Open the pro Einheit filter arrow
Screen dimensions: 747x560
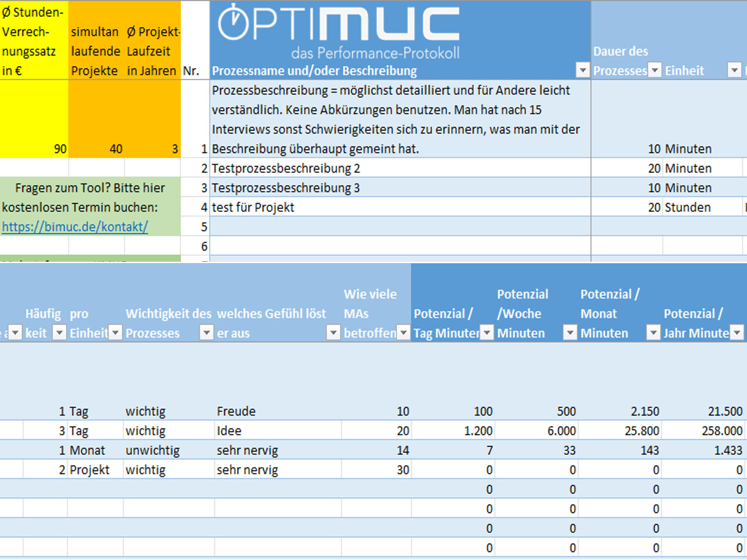(115, 332)
